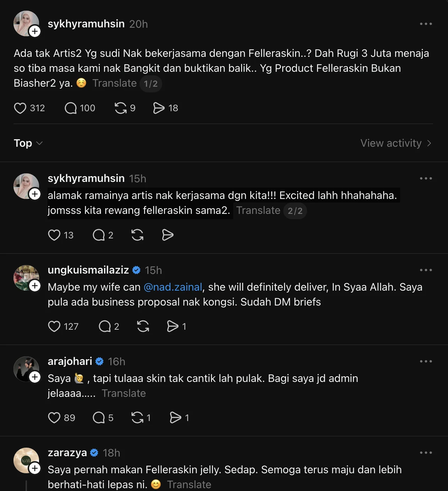Open more options on zarazya's reply
448x491 pixels.
point(426,453)
